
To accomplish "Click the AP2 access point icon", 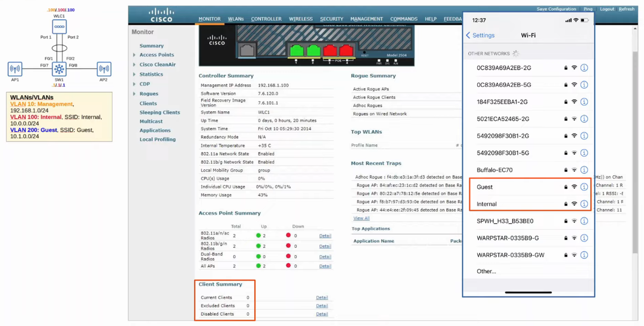I will pyautogui.click(x=104, y=69).
